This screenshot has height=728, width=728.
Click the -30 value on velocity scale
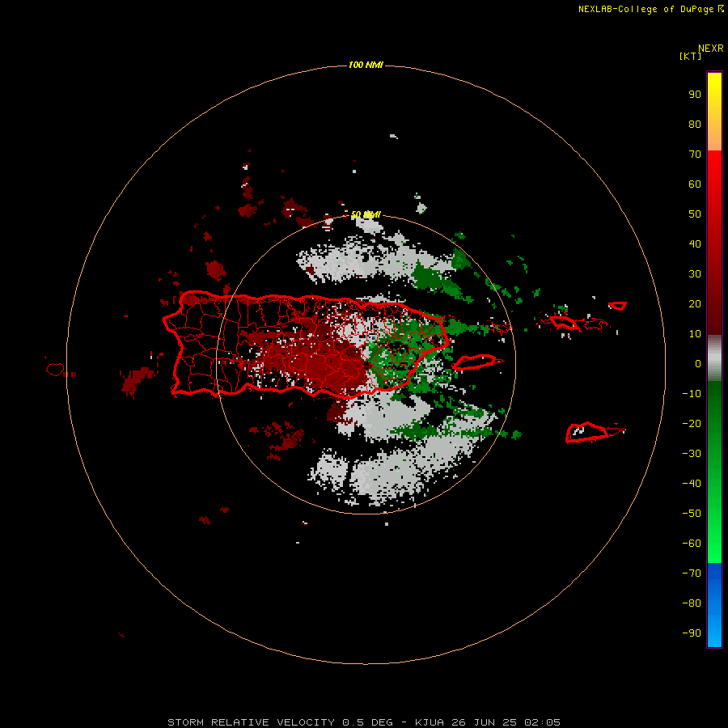tap(692, 454)
